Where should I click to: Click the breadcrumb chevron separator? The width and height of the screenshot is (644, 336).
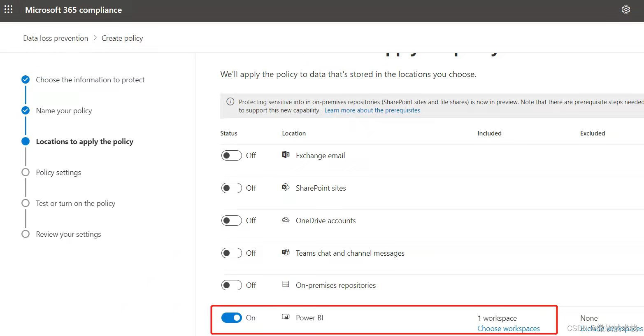(95, 38)
